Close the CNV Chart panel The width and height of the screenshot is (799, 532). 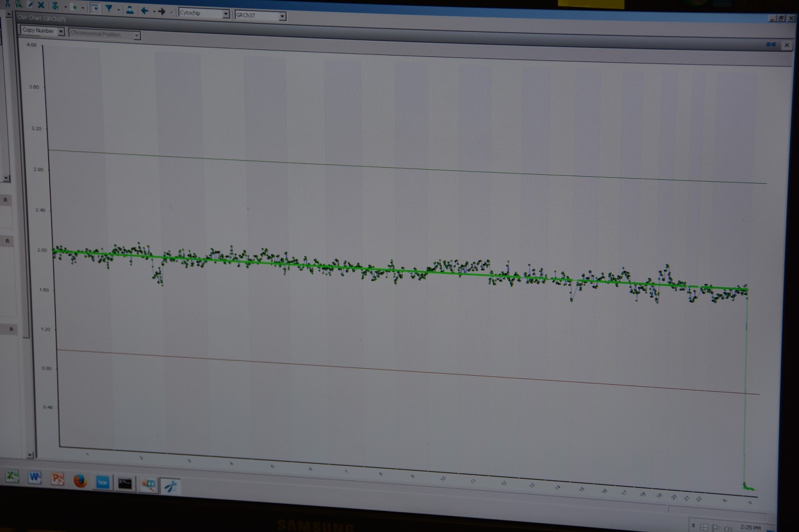787,45
